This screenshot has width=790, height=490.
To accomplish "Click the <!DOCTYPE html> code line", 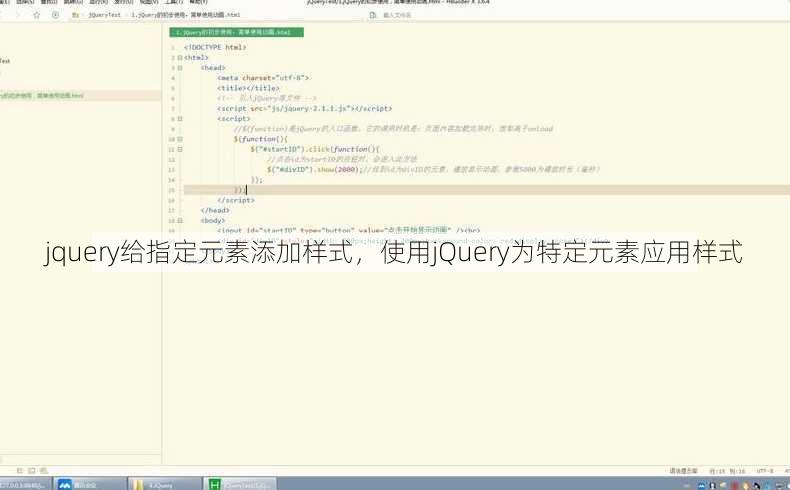I will 215,47.
